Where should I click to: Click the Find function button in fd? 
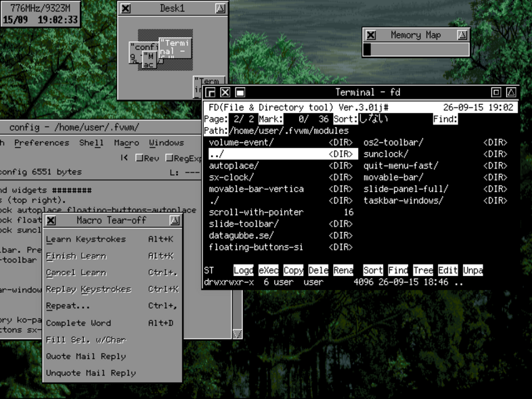coord(398,271)
